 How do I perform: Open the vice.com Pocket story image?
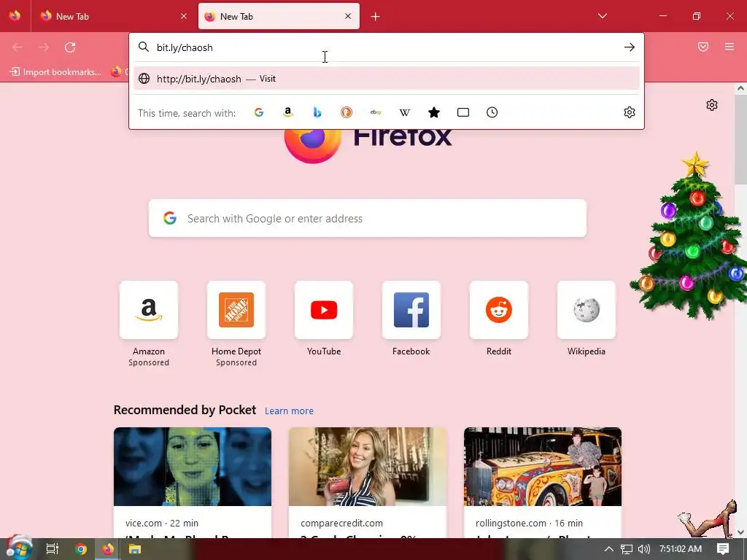[x=193, y=467]
